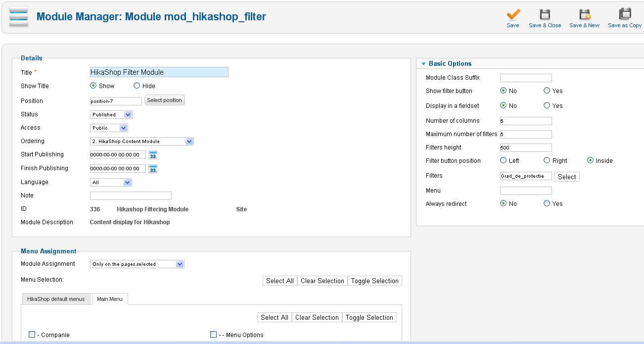Set Show filter button to No
The width and height of the screenshot is (644, 344).
pos(504,91)
